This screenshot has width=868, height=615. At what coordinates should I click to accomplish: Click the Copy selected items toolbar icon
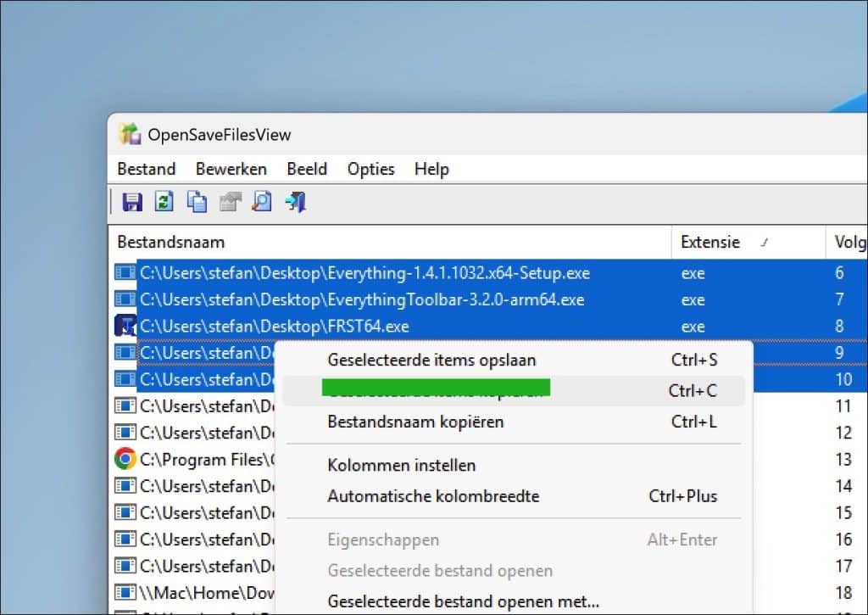click(197, 202)
